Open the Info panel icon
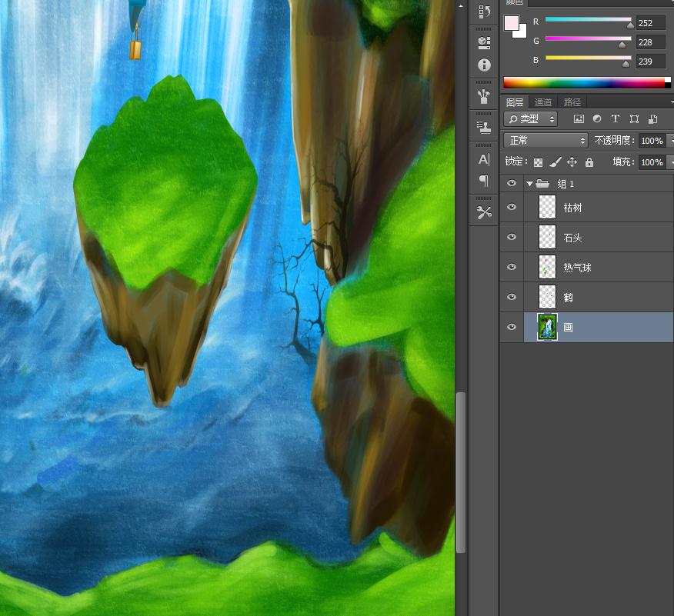Viewport: 674px width, 616px height. (x=484, y=65)
